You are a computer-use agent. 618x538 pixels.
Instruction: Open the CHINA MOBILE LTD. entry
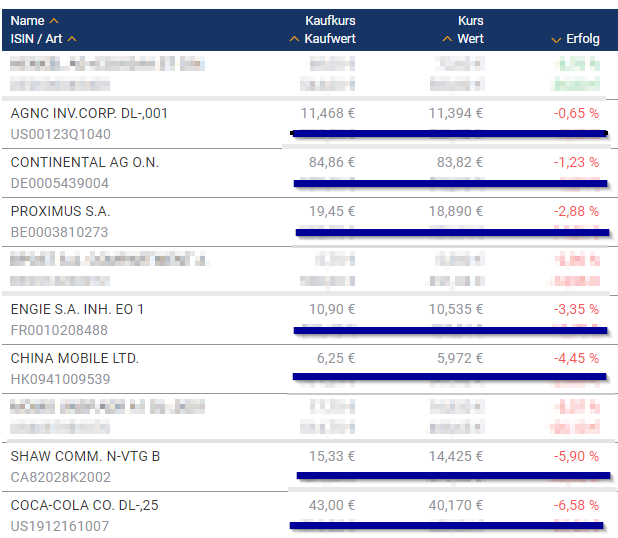pyautogui.click(x=74, y=358)
